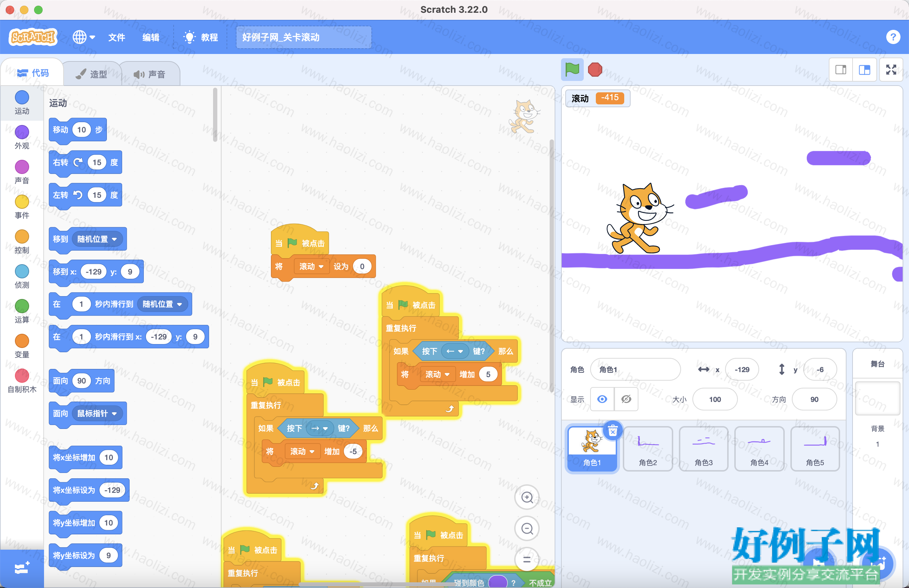Viewport: 909px width, 588px height.
Task: Click the 将x坐标增加 10 block
Action: coord(85,457)
